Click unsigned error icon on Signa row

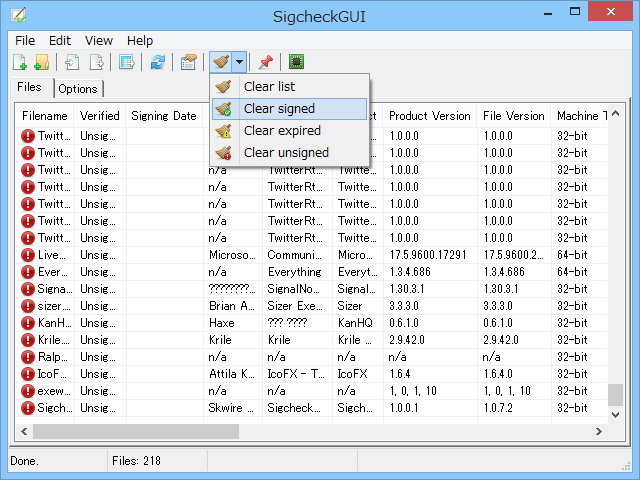tap(28, 289)
